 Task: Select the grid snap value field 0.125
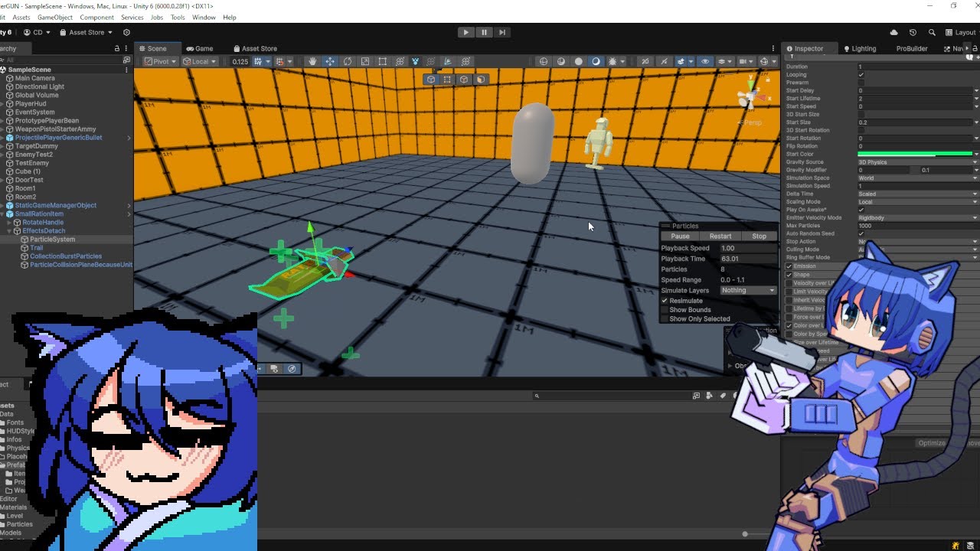pos(240,61)
